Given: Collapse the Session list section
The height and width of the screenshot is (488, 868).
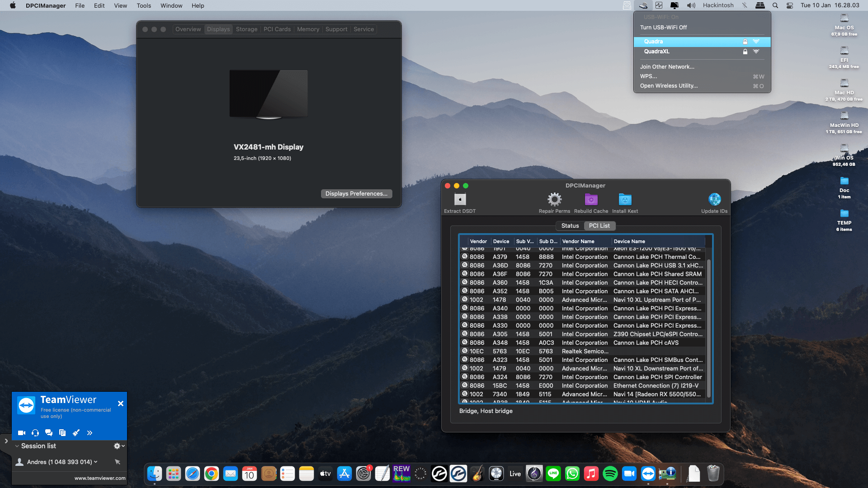Looking at the screenshot, I should click(x=17, y=446).
